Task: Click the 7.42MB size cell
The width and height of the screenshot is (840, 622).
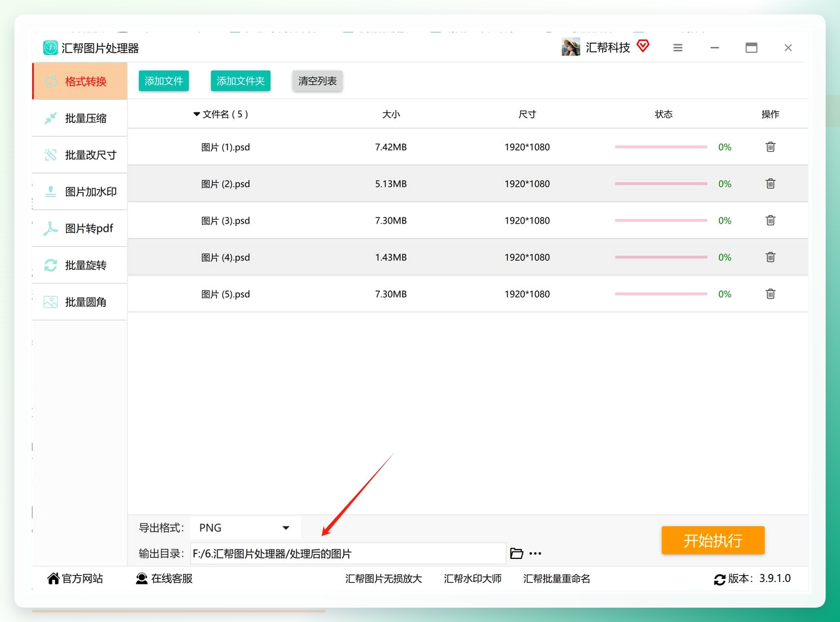Action: [391, 147]
